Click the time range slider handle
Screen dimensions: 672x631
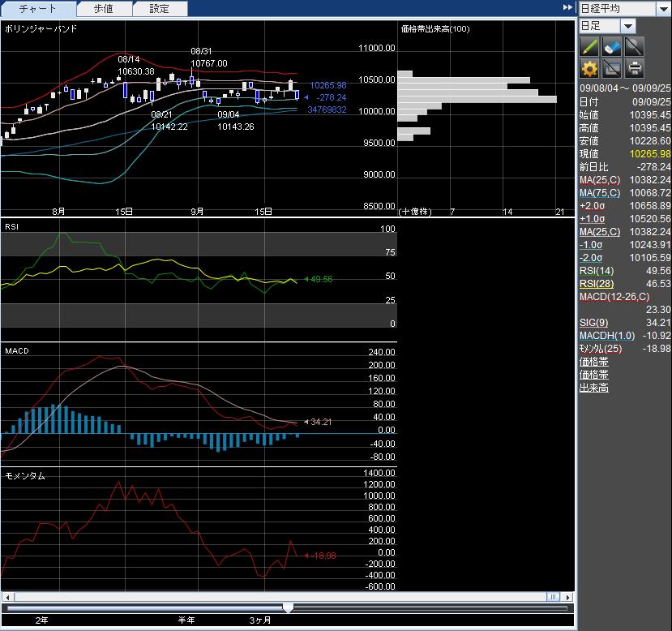point(288,607)
